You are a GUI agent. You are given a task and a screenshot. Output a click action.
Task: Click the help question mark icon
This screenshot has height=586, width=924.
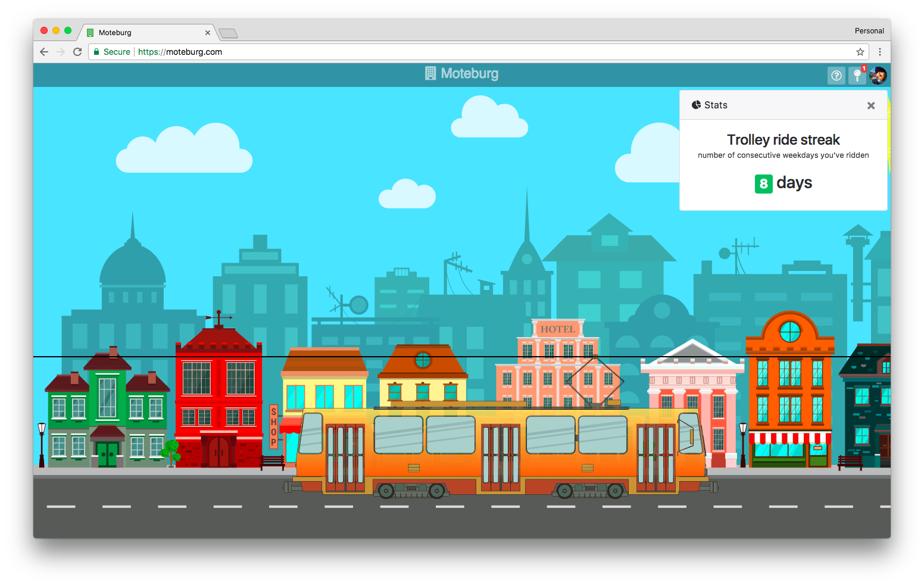click(x=836, y=76)
